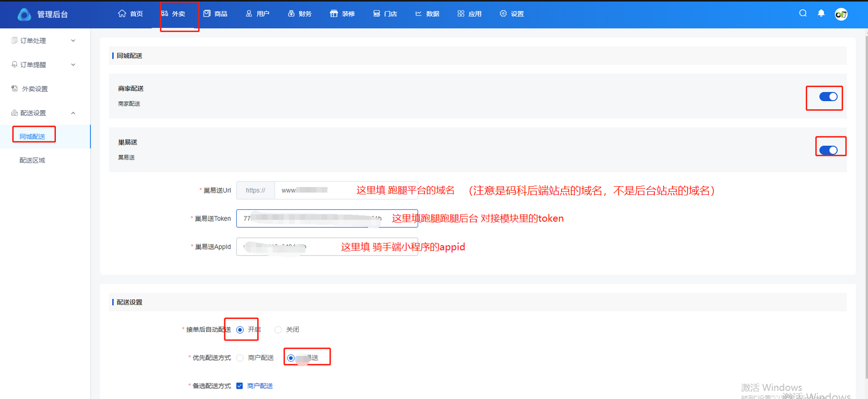Image resolution: width=868 pixels, height=399 pixels.
Task: Select 巢易送 radio for 优先配送方式
Action: pos(291,358)
